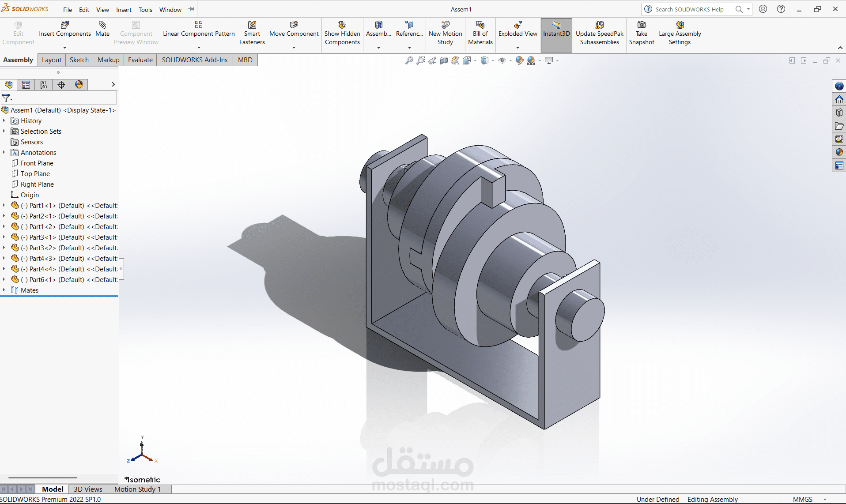The height and width of the screenshot is (504, 846).
Task: Activate the Move Component tool
Action: pyautogui.click(x=294, y=30)
